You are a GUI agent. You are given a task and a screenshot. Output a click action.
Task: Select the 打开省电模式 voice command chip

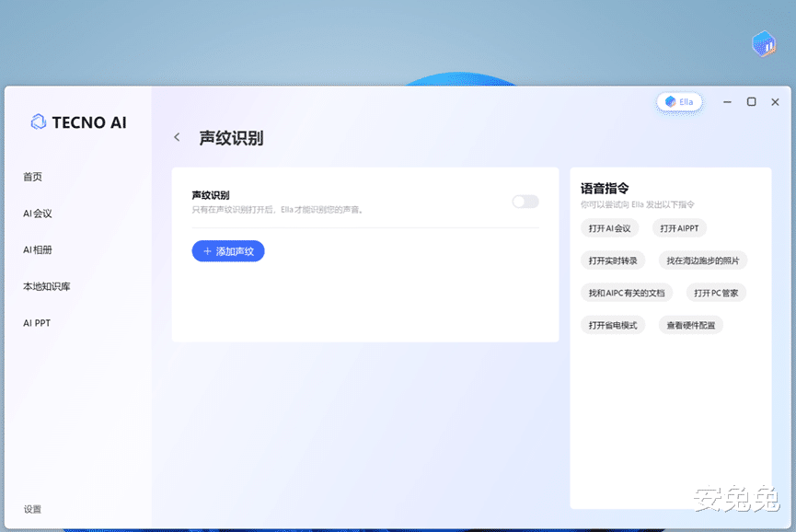click(613, 325)
